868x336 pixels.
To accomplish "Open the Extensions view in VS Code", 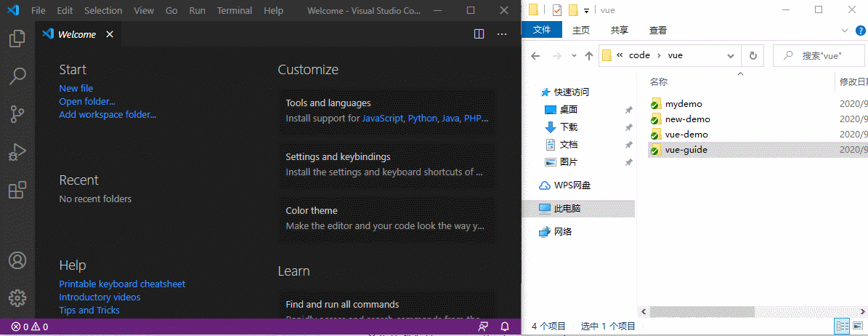I will pos(17,190).
